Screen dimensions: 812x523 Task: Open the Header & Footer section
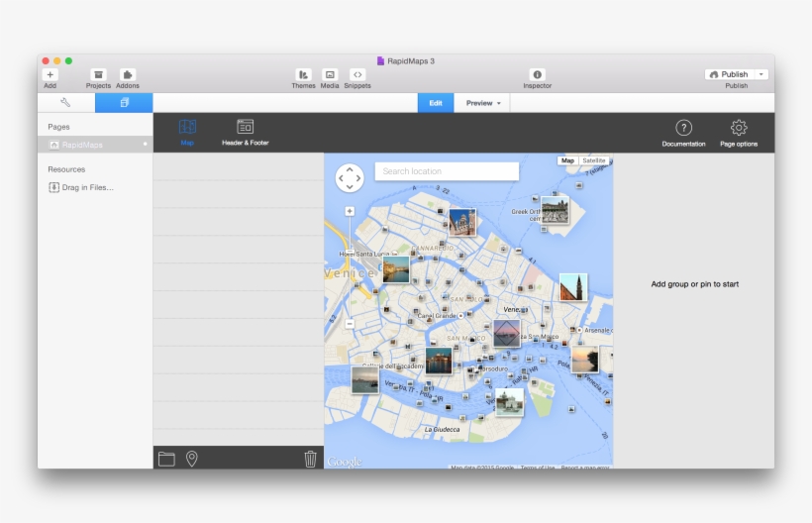click(x=245, y=132)
